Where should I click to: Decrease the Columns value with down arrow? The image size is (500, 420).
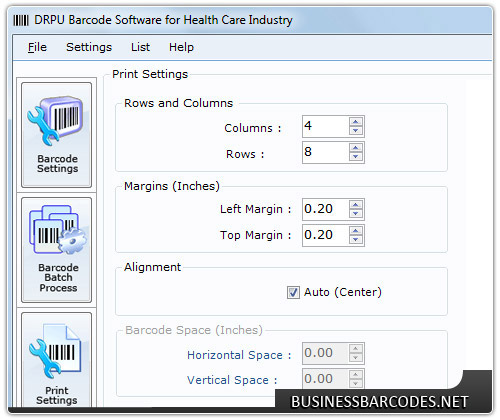tap(356, 131)
